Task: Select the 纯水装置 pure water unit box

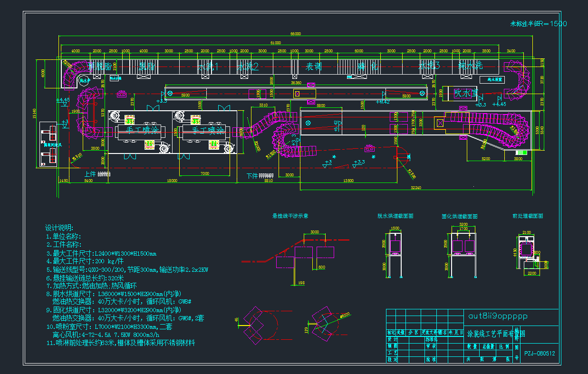Action: 492,79
